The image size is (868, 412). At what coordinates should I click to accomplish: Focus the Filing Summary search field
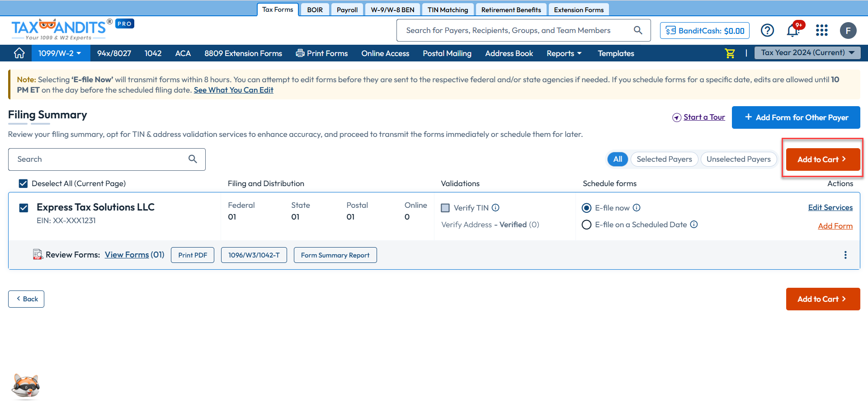coord(107,159)
